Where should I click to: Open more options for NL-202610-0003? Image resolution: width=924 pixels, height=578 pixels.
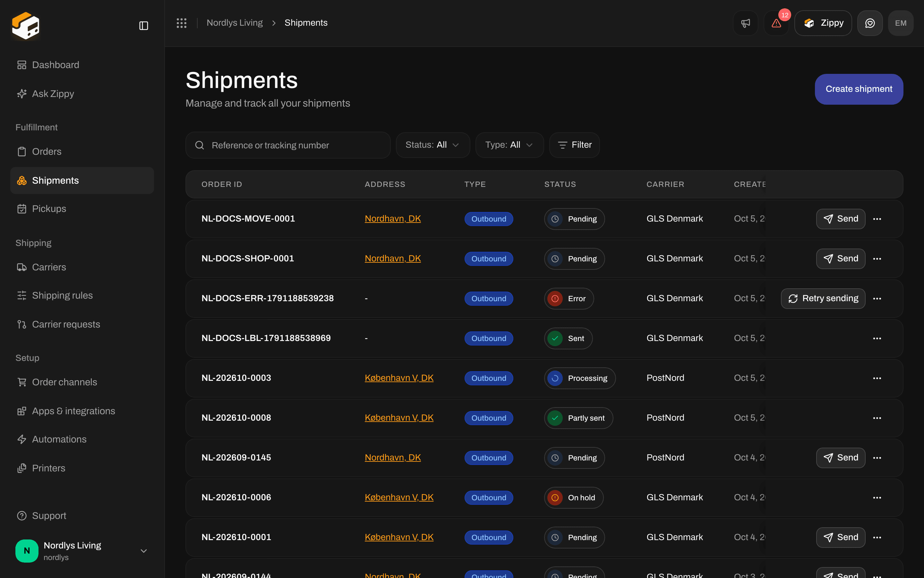(x=877, y=378)
